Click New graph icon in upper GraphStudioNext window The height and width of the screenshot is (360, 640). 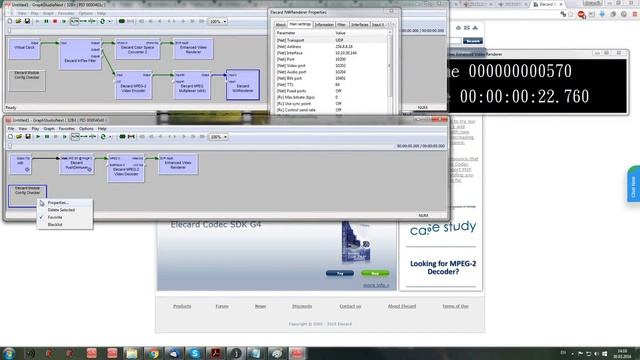pyautogui.click(x=10, y=21)
